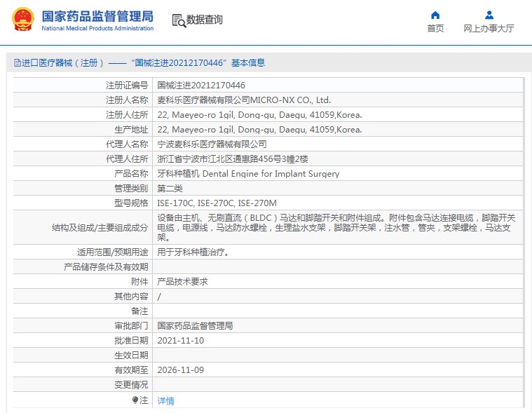Click the slash value in 其他内容 row
532x413 pixels.
[159, 297]
